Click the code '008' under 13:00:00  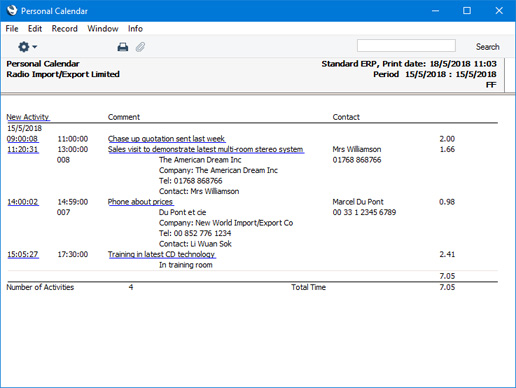(63, 160)
